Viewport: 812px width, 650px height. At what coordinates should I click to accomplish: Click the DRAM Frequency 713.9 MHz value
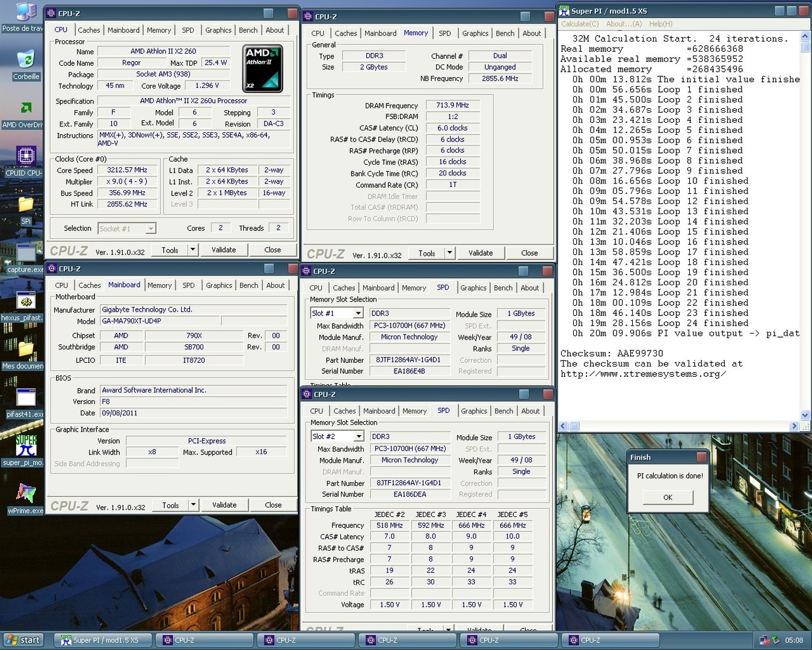point(452,105)
